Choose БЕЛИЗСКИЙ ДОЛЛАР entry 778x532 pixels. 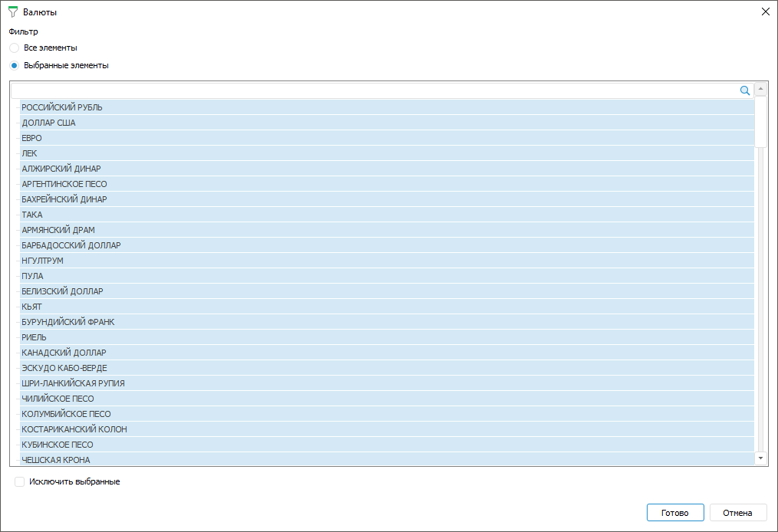click(63, 291)
